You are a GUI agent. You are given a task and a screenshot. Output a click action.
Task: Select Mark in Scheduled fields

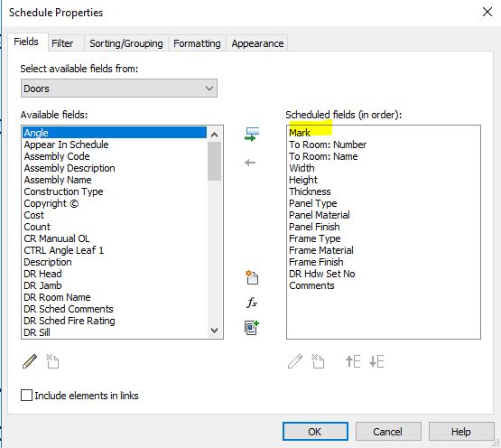(x=384, y=133)
